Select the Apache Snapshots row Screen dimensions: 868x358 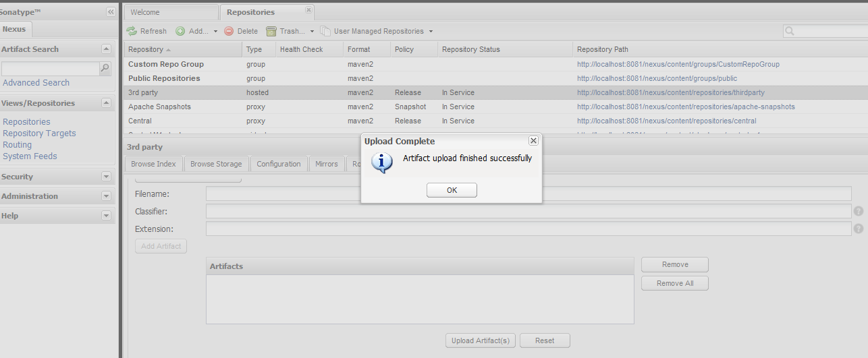click(x=496, y=107)
